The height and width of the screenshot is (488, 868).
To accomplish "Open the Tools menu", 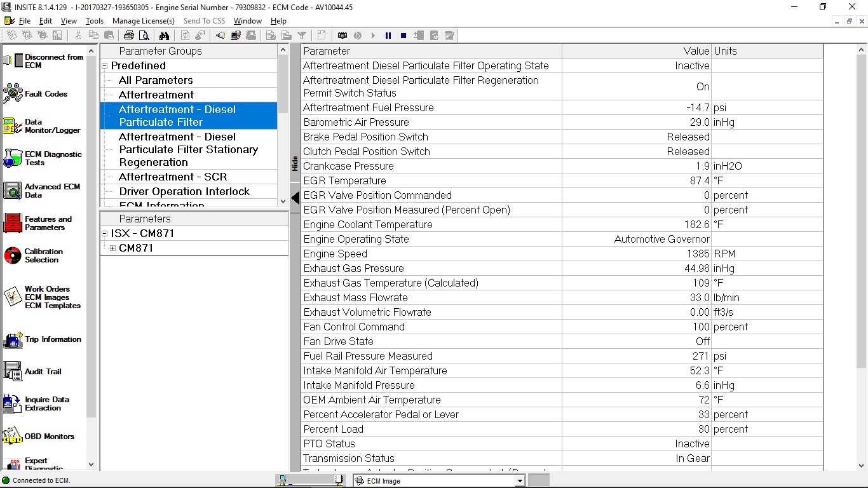I will pyautogui.click(x=95, y=21).
